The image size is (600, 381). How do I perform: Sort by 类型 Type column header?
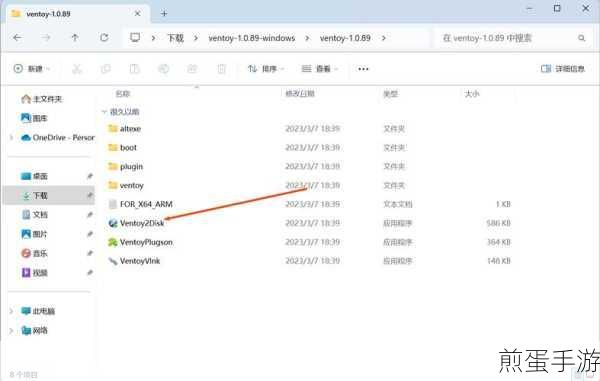click(x=390, y=94)
